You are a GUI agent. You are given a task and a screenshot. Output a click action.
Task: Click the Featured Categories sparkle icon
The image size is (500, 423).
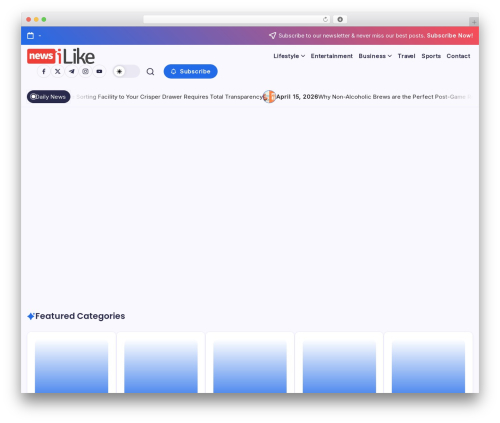[x=31, y=316]
